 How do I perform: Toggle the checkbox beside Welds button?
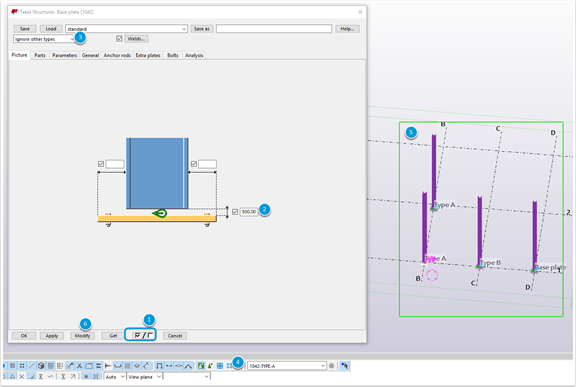tap(119, 39)
